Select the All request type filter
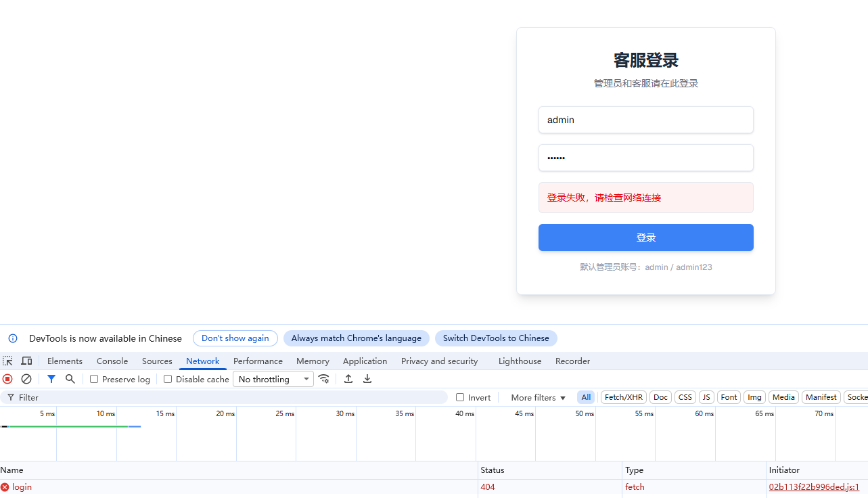This screenshot has height=498, width=868. 586,397
